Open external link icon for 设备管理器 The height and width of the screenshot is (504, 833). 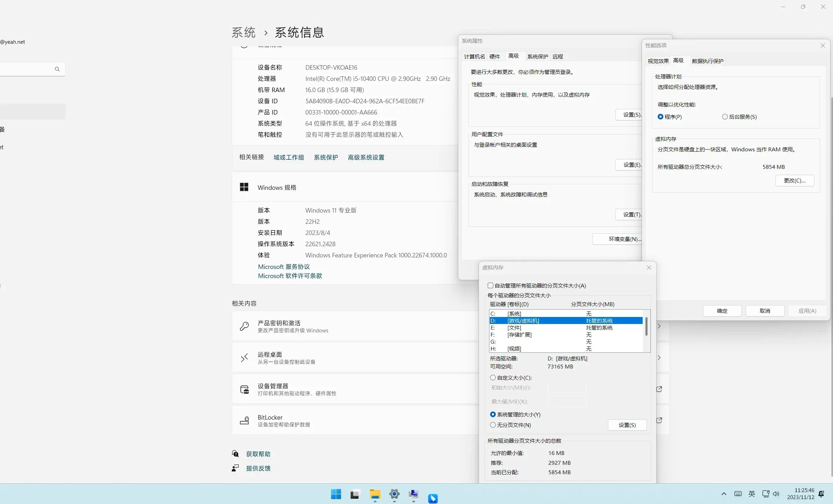659,389
